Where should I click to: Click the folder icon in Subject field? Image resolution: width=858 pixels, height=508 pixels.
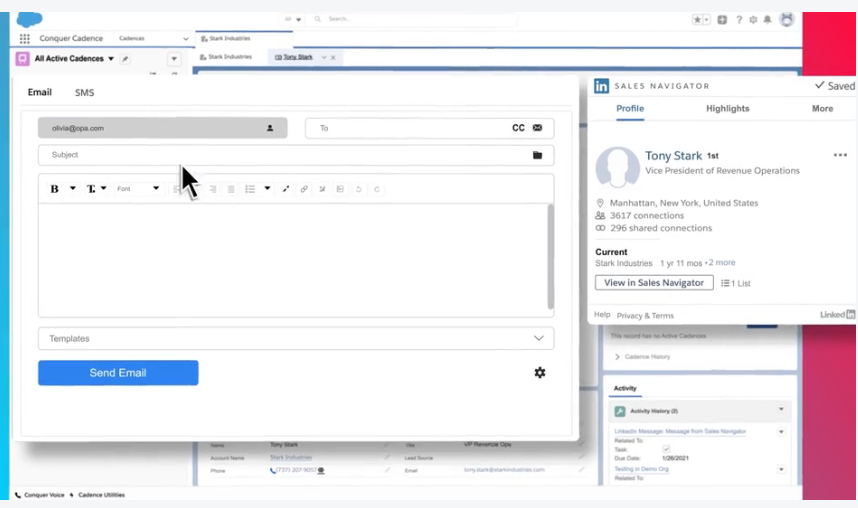pos(537,156)
